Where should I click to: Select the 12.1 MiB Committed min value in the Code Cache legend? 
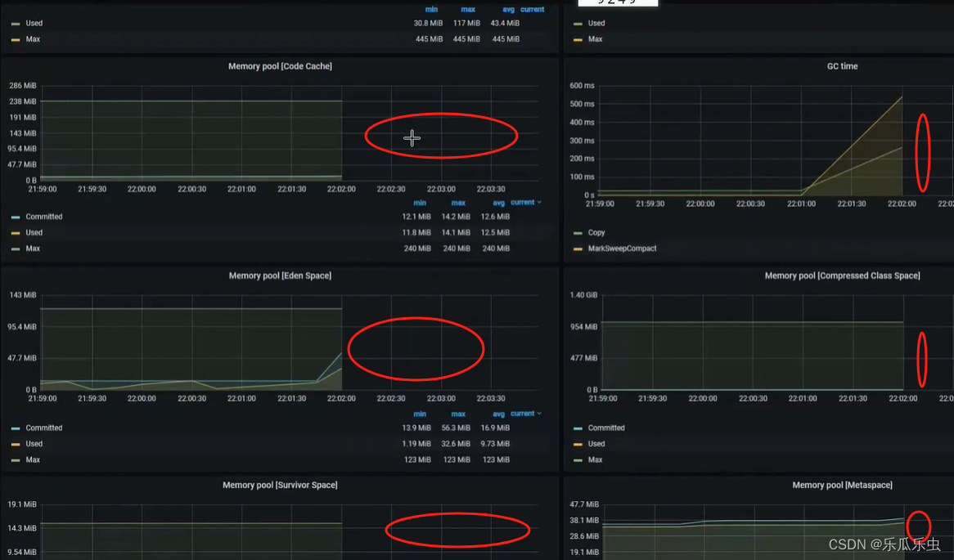[x=416, y=217]
